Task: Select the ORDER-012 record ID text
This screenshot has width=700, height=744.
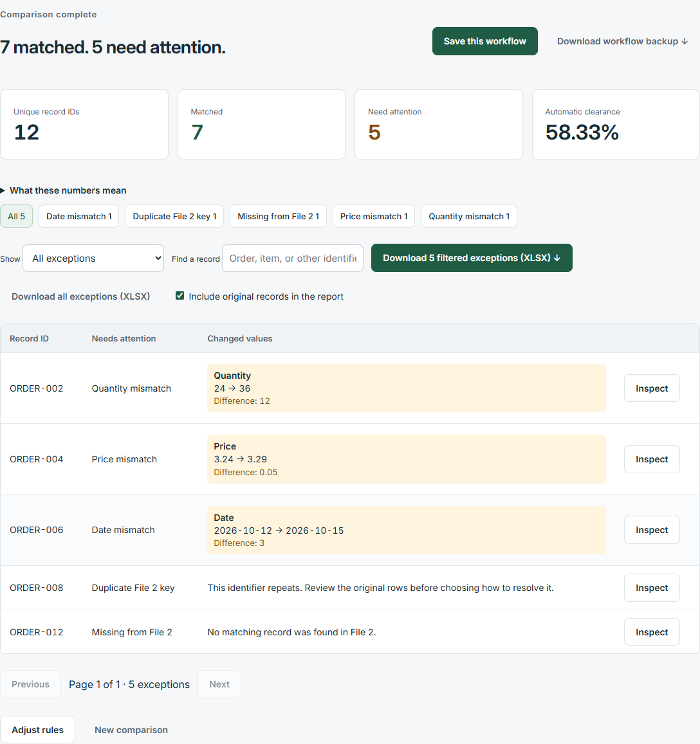Action: tap(36, 632)
